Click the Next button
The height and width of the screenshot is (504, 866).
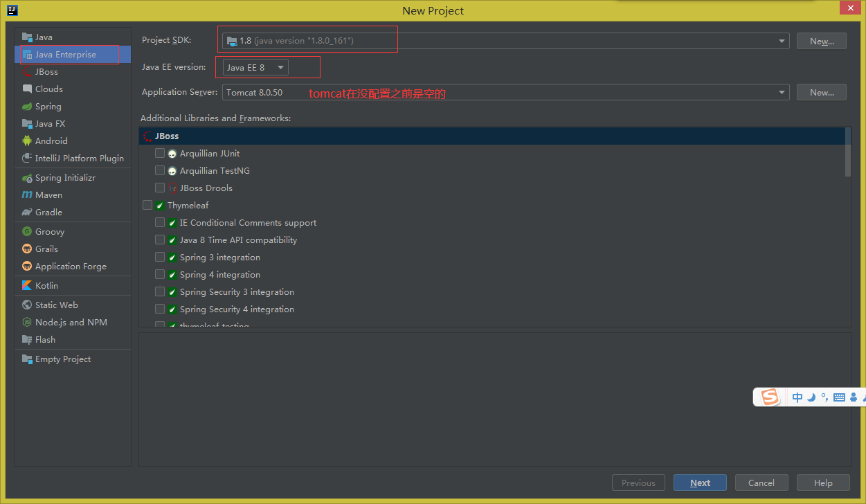coord(699,483)
